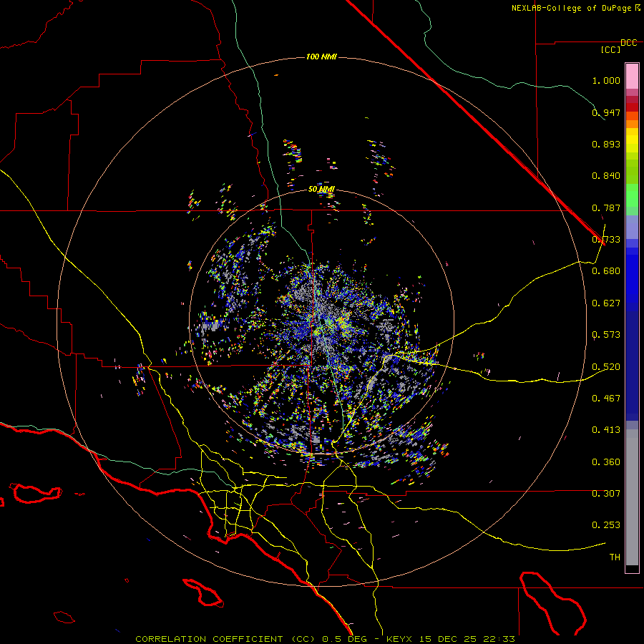644x644 pixels.
Task: Select the 0.307 legend value
Action: tap(606, 494)
